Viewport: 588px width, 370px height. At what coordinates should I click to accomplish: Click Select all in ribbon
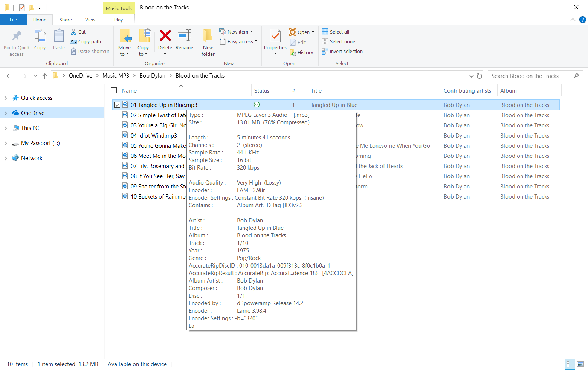pyautogui.click(x=336, y=32)
